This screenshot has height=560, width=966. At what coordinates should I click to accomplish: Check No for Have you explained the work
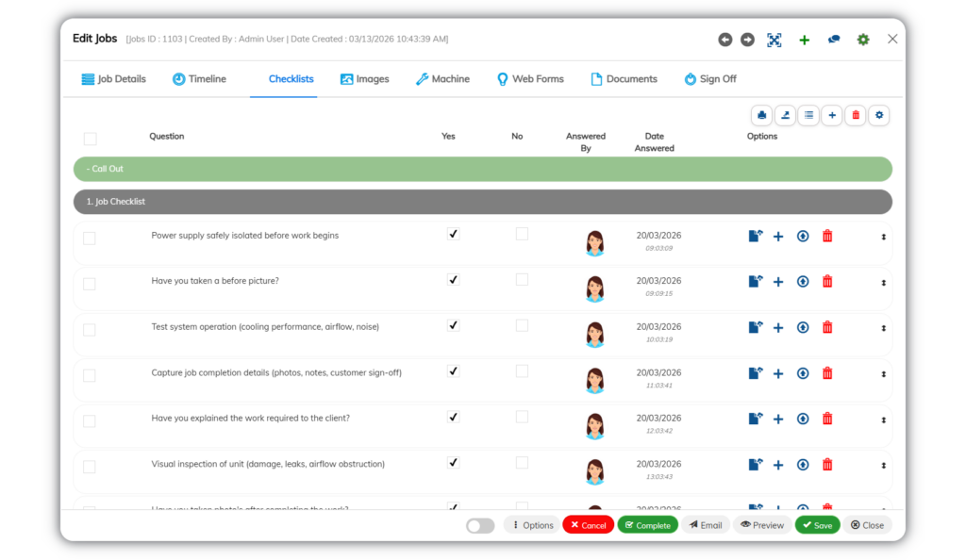coord(522,417)
